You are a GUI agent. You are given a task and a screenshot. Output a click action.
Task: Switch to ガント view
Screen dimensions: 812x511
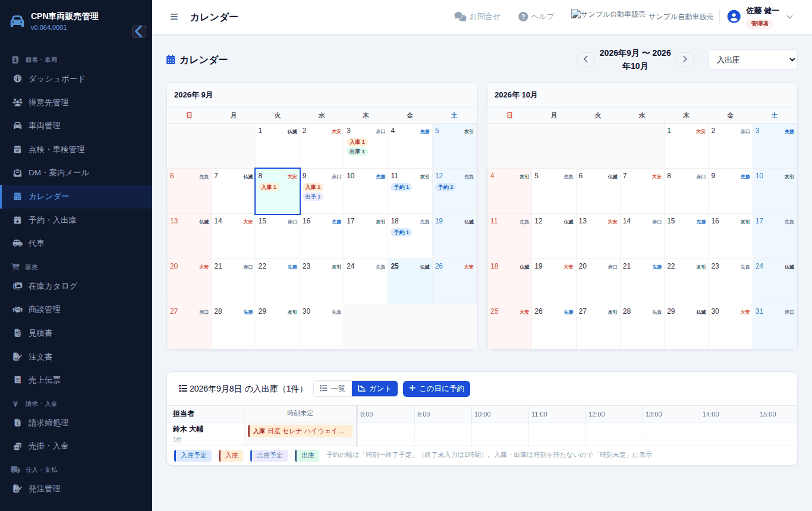tap(374, 389)
